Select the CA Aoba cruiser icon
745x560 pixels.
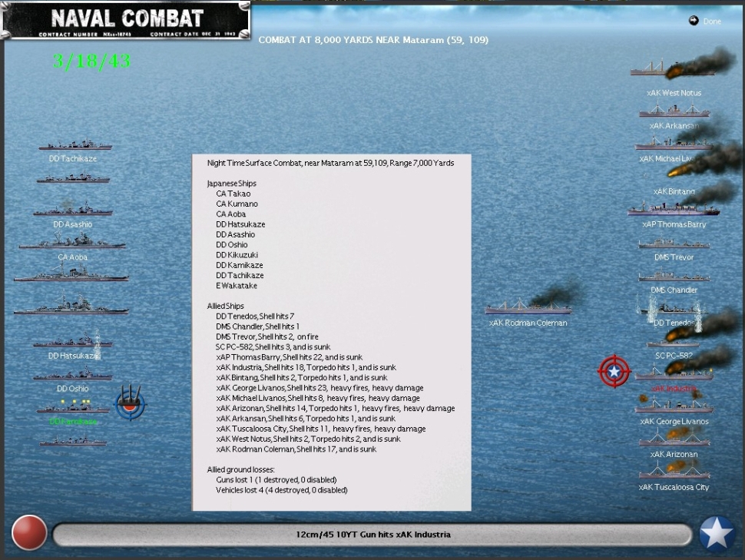pos(72,240)
